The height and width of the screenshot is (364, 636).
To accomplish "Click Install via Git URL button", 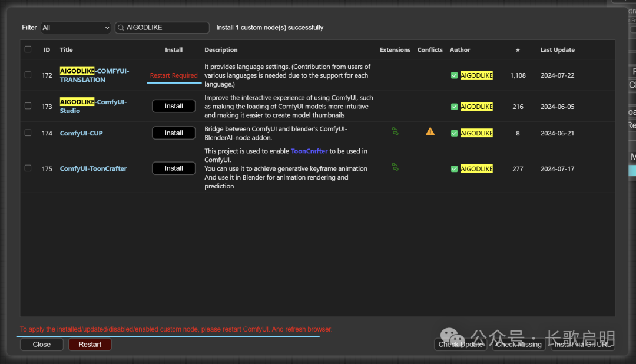I will coord(582,344).
